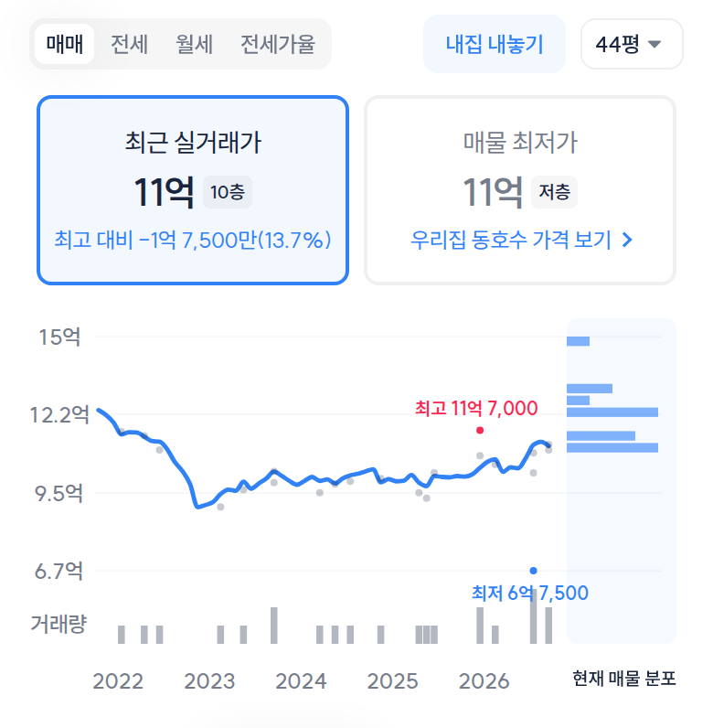The image size is (713, 728).
Task: Click the topmost listing distribution bar near 15억
Action: pos(578,341)
